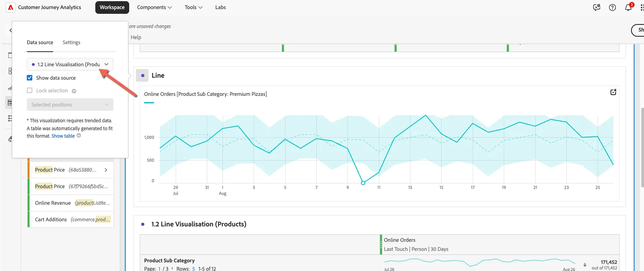644x271 pixels.
Task: Open the Help menu
Action: [x=136, y=37]
